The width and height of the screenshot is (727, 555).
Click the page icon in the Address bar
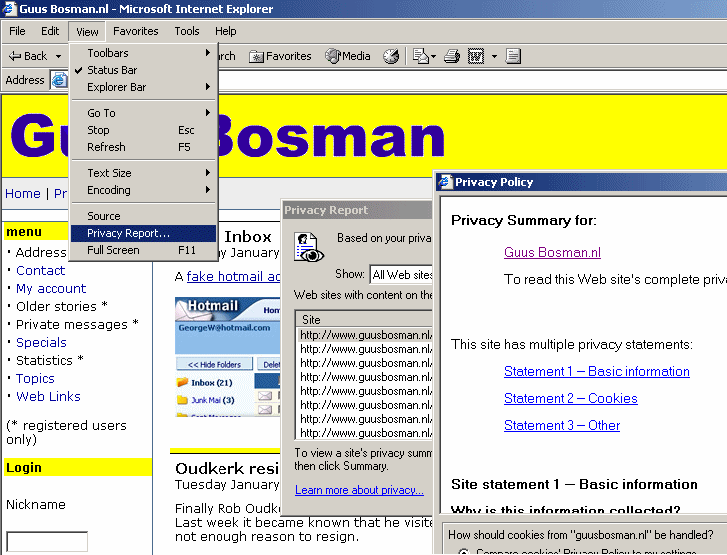(58, 80)
